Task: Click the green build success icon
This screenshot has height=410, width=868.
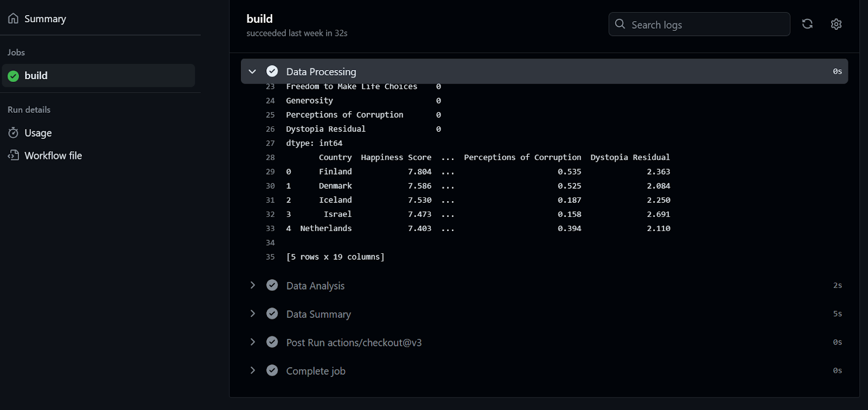Action: 13,76
